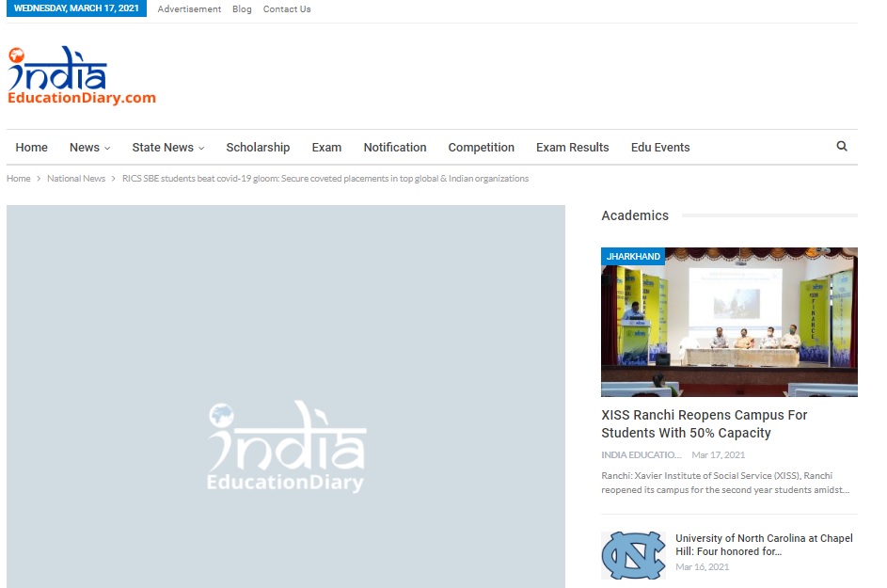This screenshot has height=588, width=887.
Task: Go to the Home menu item
Action: 31,148
